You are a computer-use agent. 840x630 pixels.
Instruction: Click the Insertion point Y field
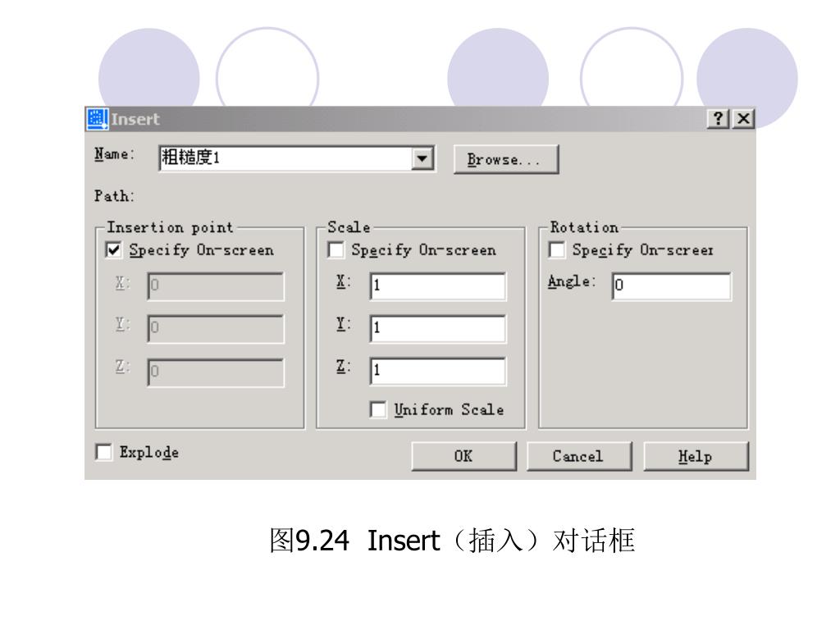(216, 328)
